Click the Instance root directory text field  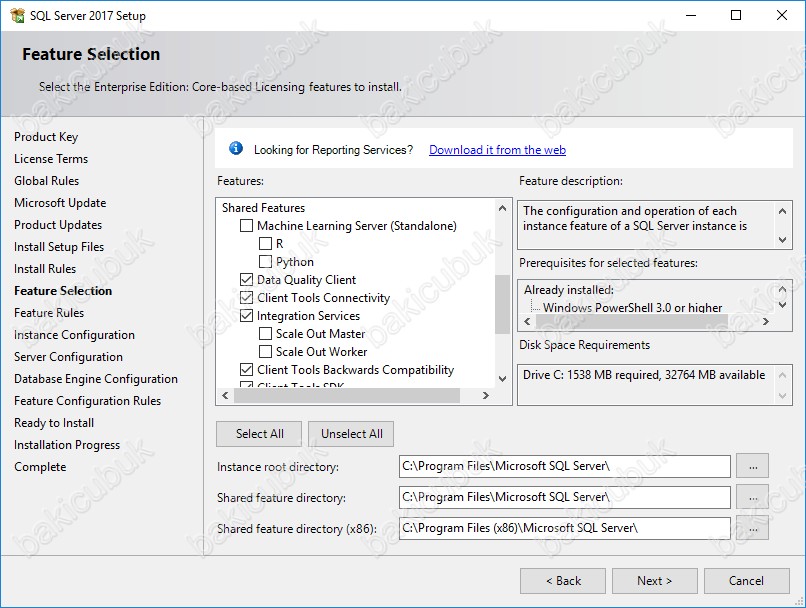click(564, 466)
